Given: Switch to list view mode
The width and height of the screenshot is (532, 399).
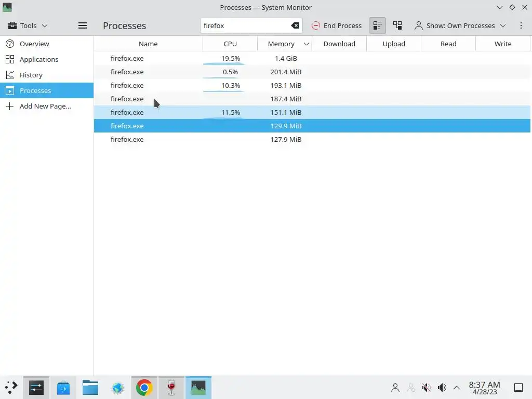Looking at the screenshot, I should coord(378,25).
